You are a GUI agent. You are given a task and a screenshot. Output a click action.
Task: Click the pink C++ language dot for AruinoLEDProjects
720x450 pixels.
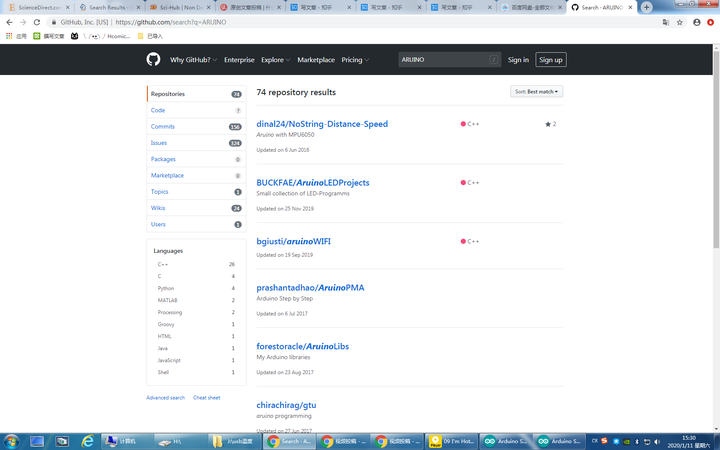463,183
